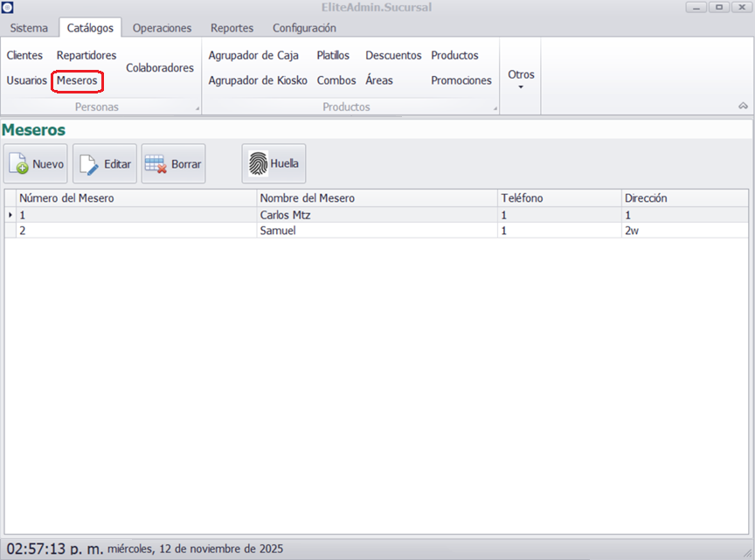Click the Huella fingerprint icon
755x560 pixels.
click(258, 163)
